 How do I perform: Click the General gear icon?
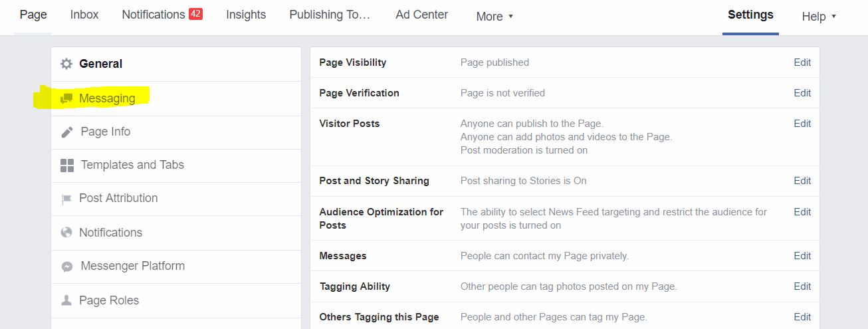tap(66, 64)
